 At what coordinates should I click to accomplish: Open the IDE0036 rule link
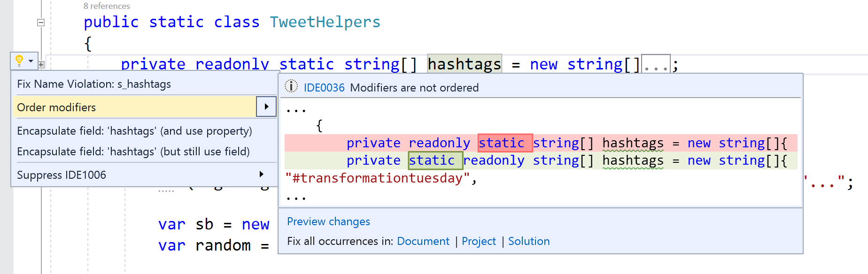324,88
